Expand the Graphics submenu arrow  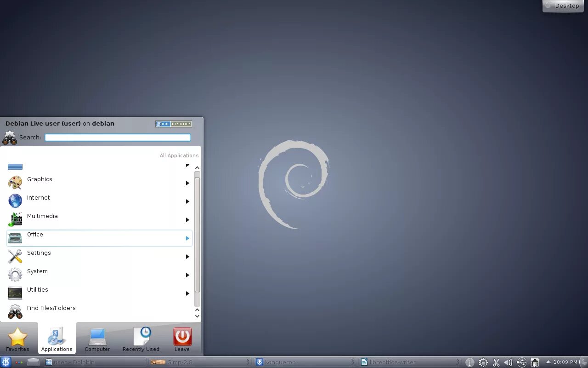tap(187, 183)
